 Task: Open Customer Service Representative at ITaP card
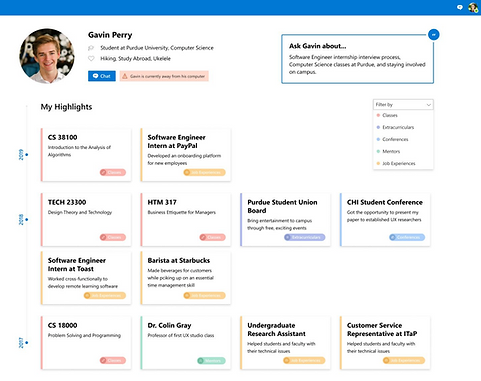[385, 343]
